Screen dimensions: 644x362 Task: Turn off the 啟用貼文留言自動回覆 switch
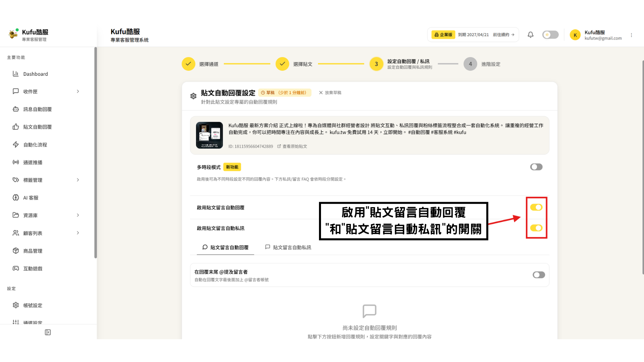pyautogui.click(x=536, y=207)
